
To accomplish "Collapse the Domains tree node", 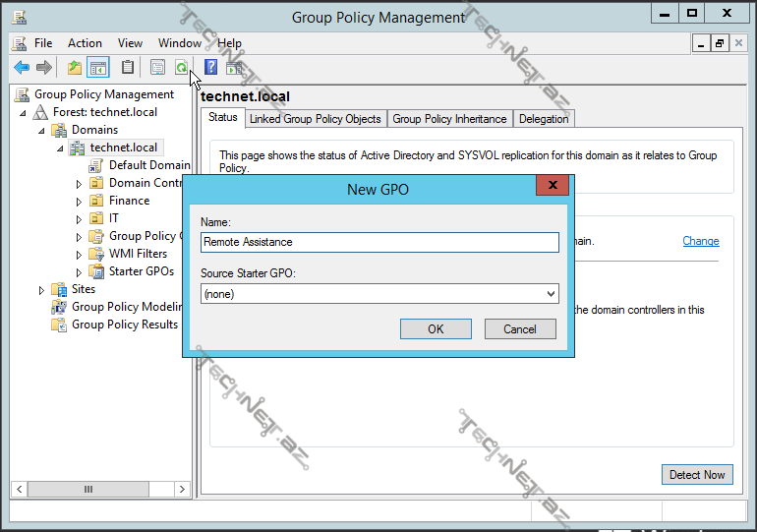I will [42, 130].
